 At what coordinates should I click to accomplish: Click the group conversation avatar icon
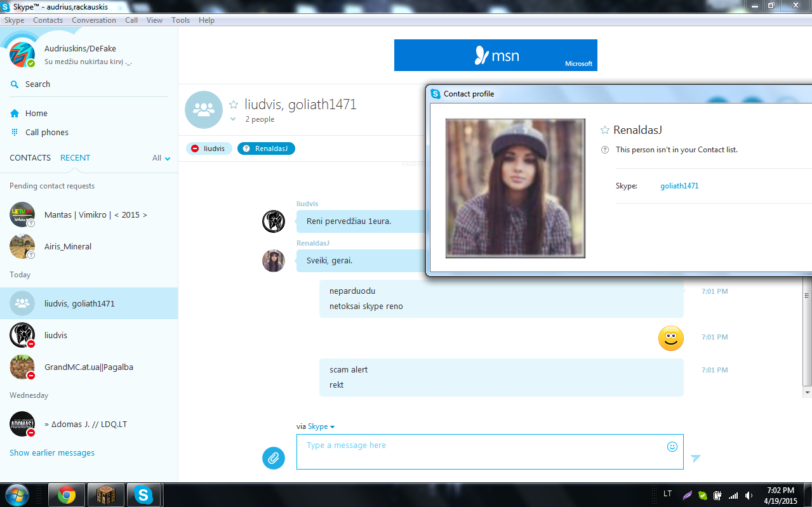[x=204, y=110]
